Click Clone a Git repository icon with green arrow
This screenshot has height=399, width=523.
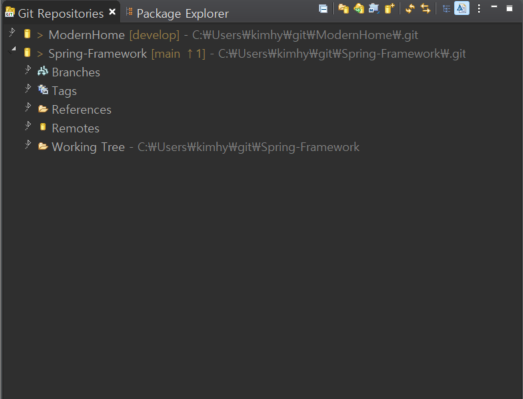359,8
